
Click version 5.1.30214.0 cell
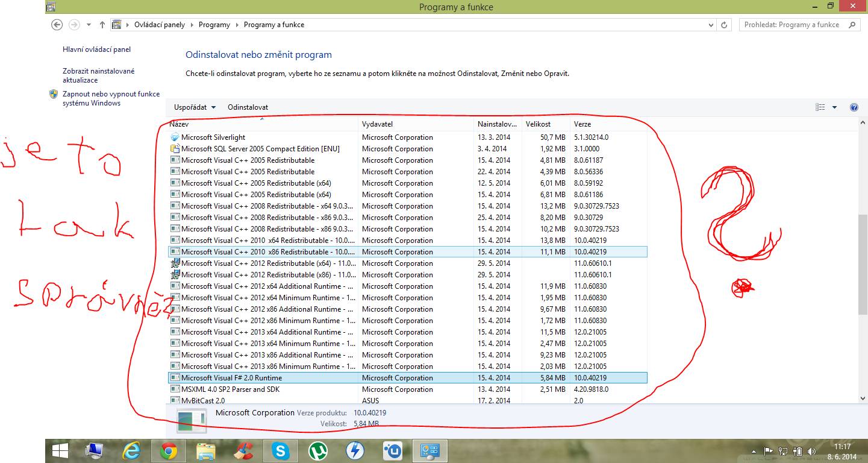click(x=591, y=137)
